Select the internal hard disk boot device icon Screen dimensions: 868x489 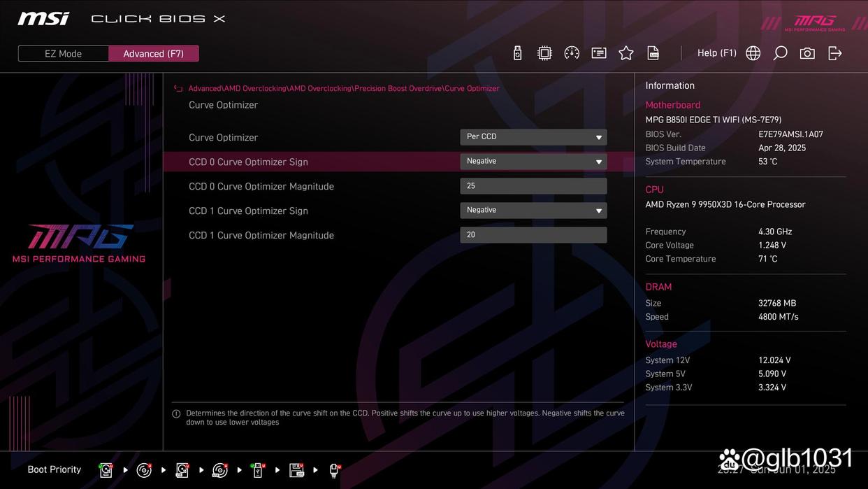[106, 470]
